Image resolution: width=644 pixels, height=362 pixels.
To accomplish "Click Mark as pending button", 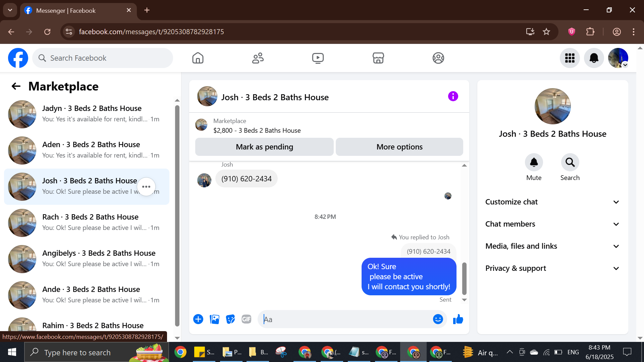I will coord(264,147).
